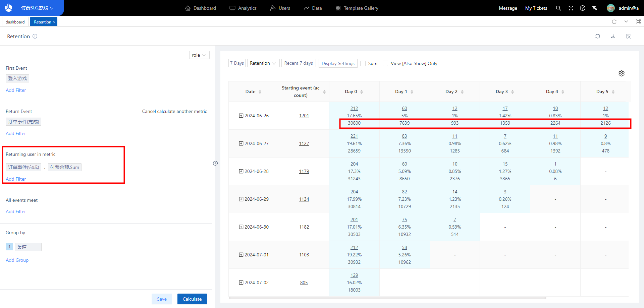Screen dimensions: 644x308
Task: Check View [Also Show] Only option
Action: [385, 63]
